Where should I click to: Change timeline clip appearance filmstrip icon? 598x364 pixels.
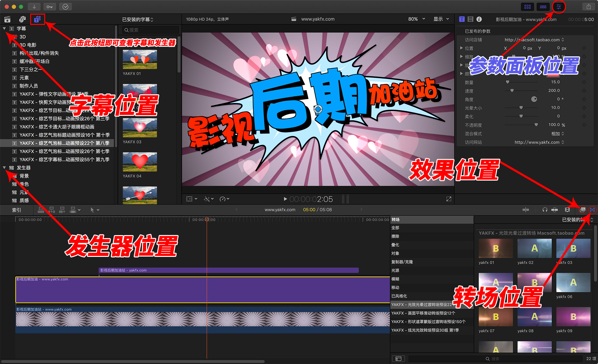pyautogui.click(x=567, y=210)
